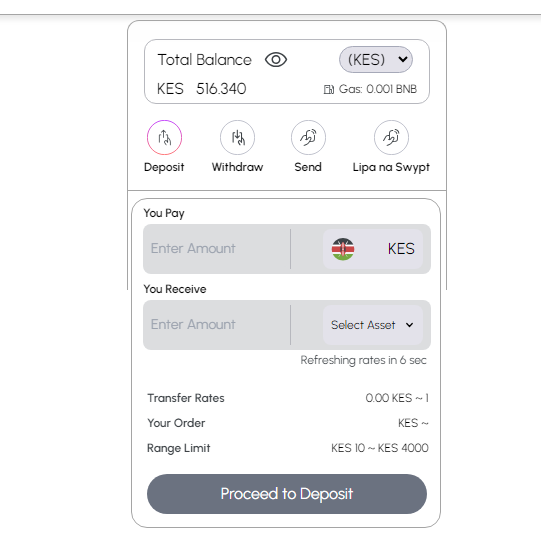The height and width of the screenshot is (557, 541).
Task: Open the Lipa na Swypt label
Action: coord(391,167)
